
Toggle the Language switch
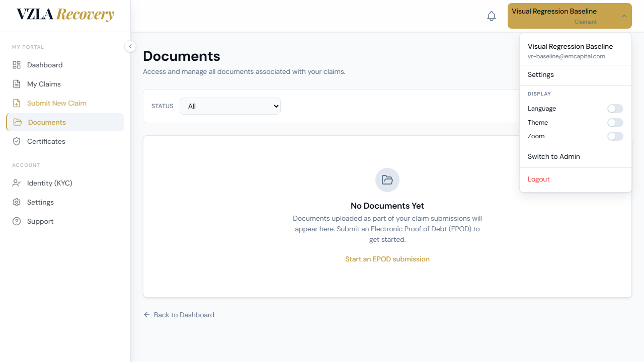[x=615, y=109]
